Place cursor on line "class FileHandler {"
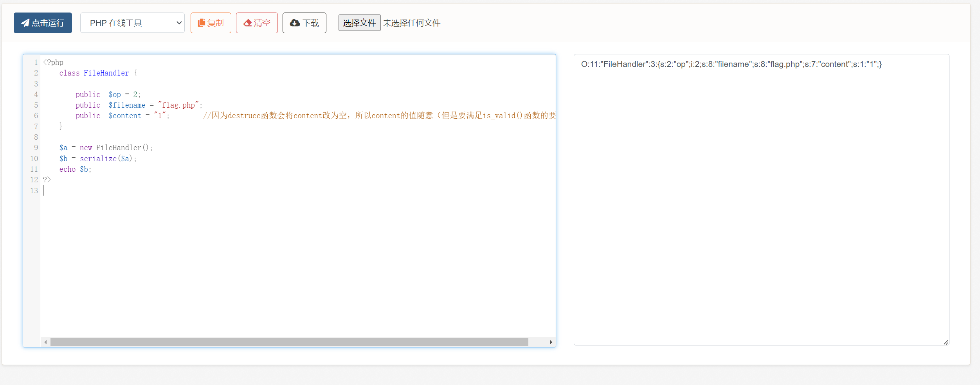Image resolution: width=980 pixels, height=385 pixels. pos(98,73)
